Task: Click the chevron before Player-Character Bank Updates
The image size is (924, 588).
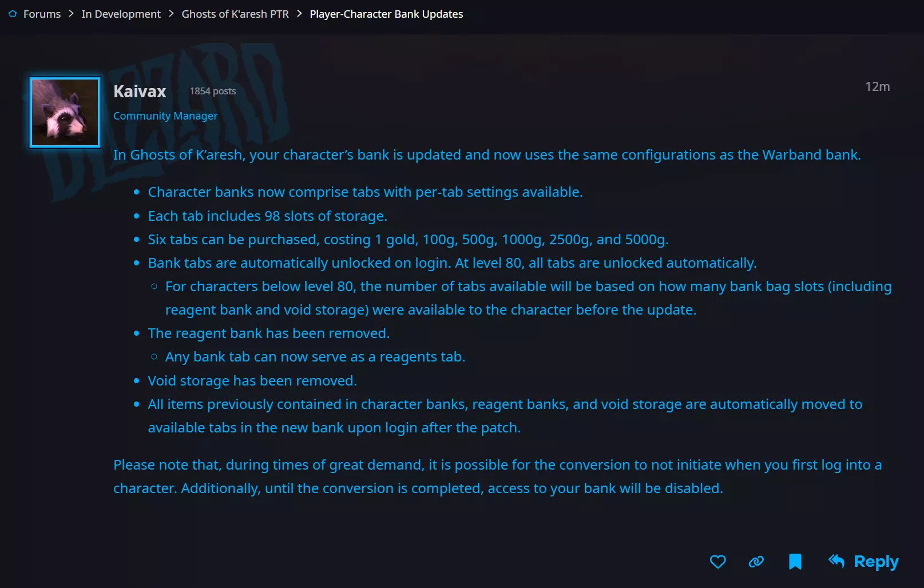Action: coord(299,14)
